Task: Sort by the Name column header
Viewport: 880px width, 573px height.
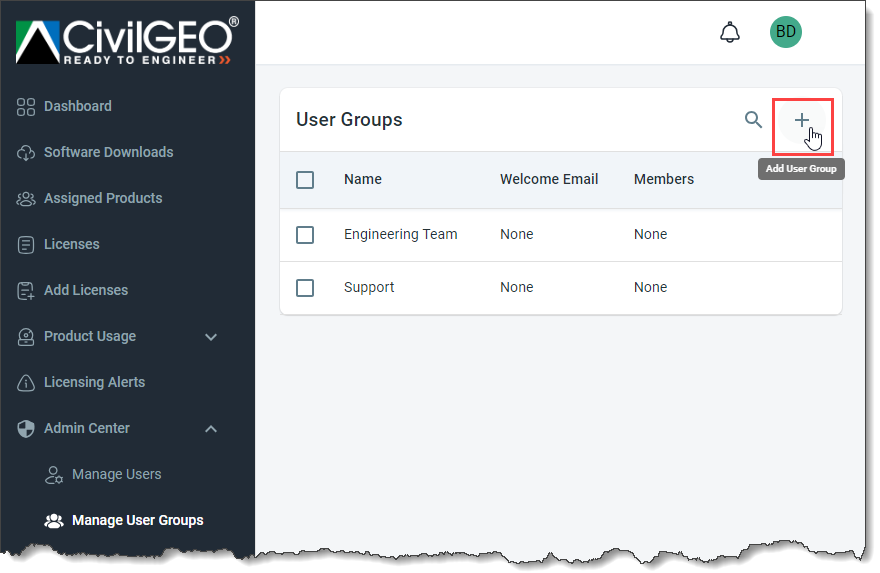Action: (363, 179)
